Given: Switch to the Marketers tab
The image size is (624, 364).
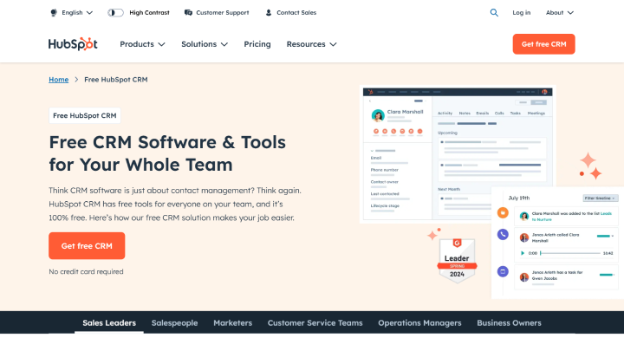Looking at the screenshot, I should click(232, 323).
